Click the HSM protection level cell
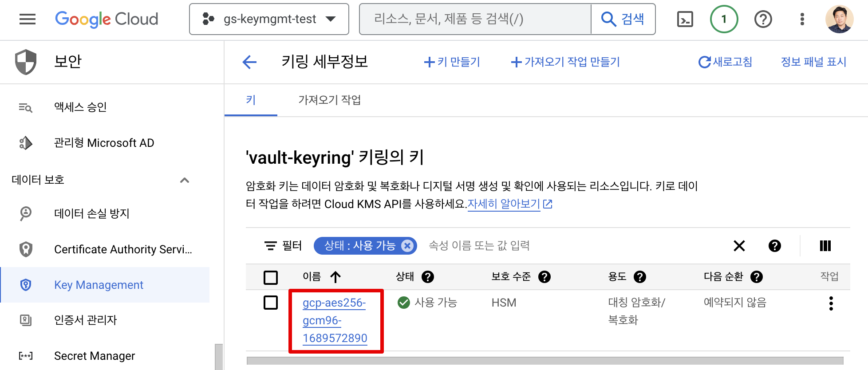868x370 pixels. pos(504,303)
